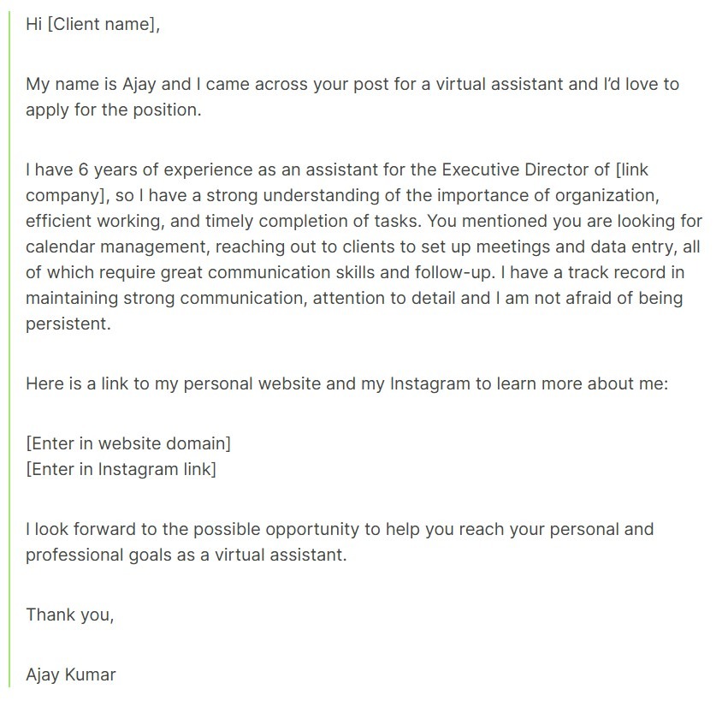Image resolution: width=728 pixels, height=713 pixels.
Task: Click the word "Instagram" in the link sentence
Action: [x=429, y=383]
